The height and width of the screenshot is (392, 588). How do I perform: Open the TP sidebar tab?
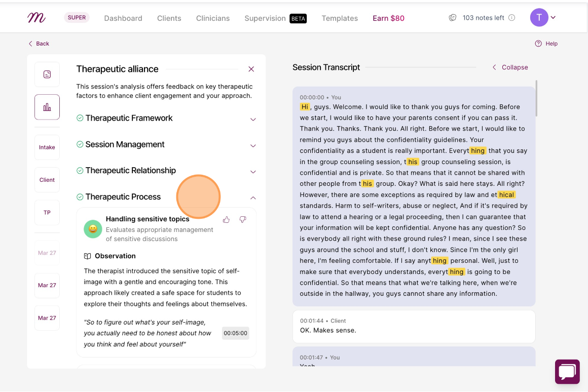click(x=47, y=213)
